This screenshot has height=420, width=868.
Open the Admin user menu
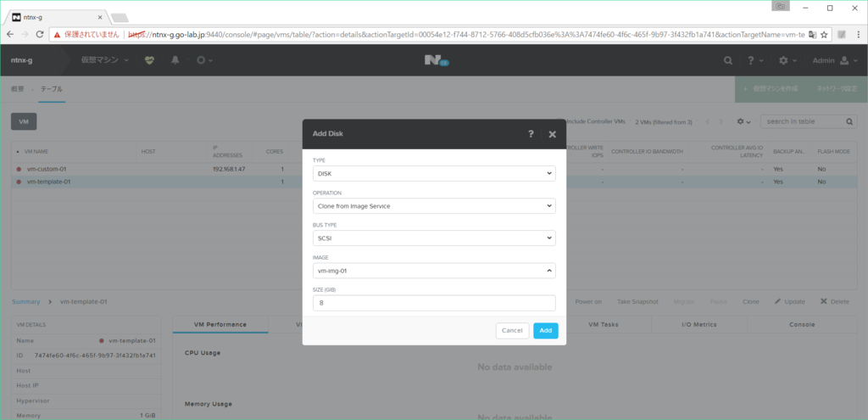tap(835, 60)
